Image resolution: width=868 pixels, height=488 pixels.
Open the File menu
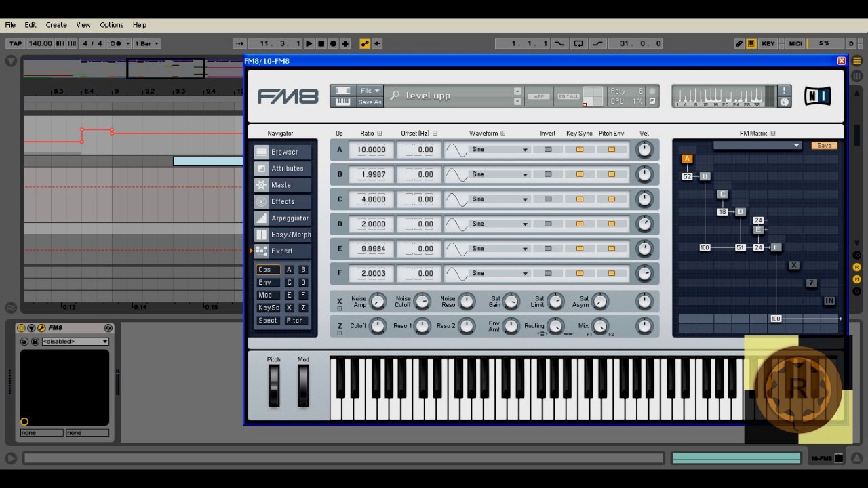(x=10, y=25)
